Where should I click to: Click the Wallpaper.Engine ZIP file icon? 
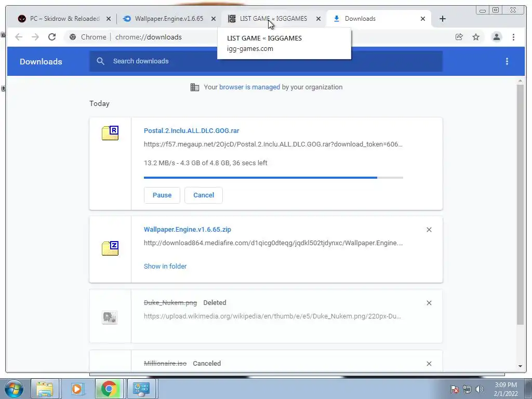click(x=110, y=248)
